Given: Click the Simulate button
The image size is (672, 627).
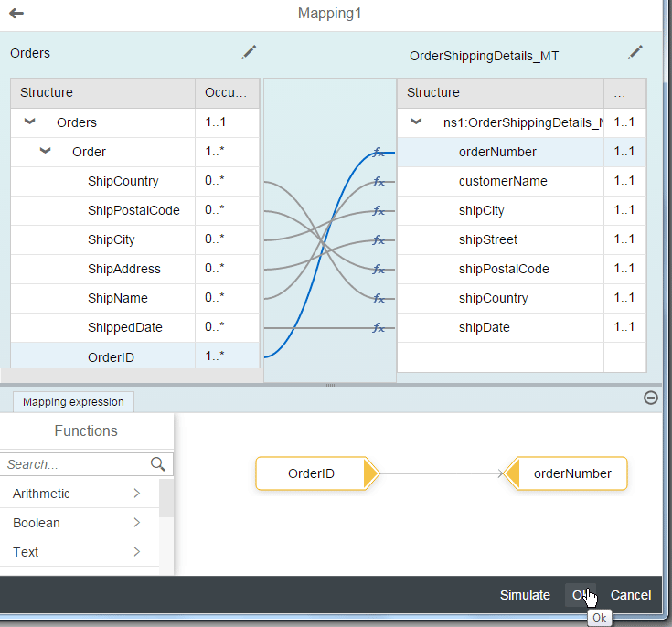Looking at the screenshot, I should pos(525,595).
